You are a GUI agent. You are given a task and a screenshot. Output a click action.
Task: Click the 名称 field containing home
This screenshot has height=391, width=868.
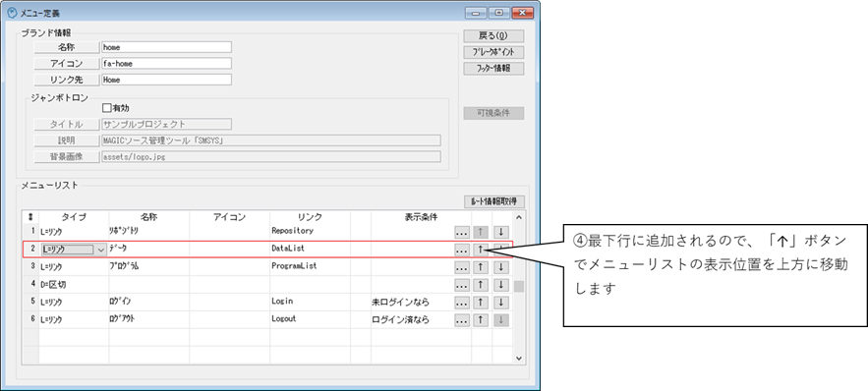tap(166, 47)
